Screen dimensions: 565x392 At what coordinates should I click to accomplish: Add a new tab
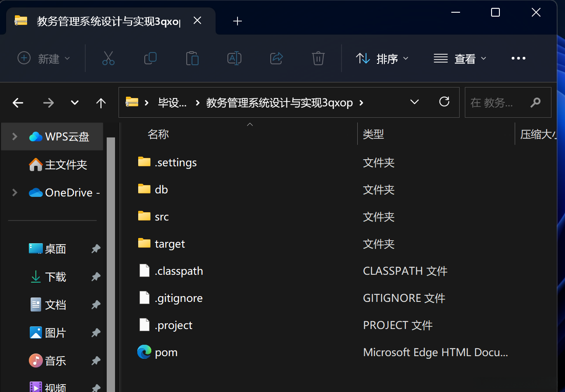click(x=237, y=21)
